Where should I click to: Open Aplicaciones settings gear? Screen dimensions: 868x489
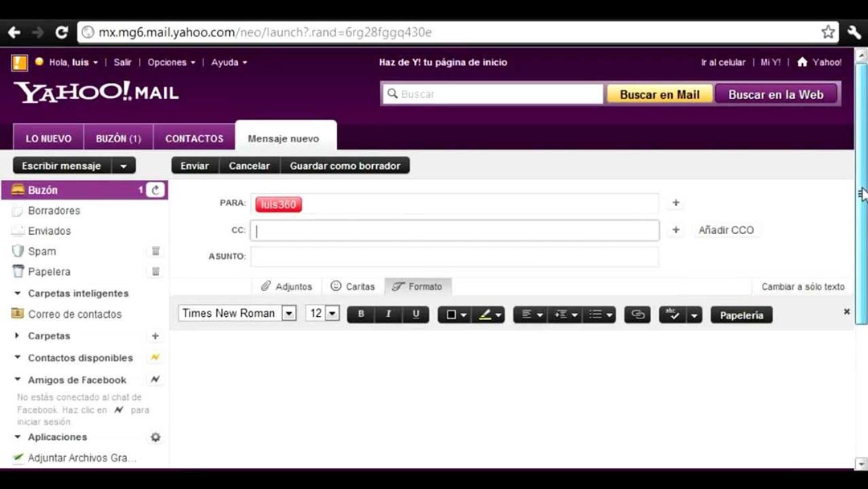point(156,437)
